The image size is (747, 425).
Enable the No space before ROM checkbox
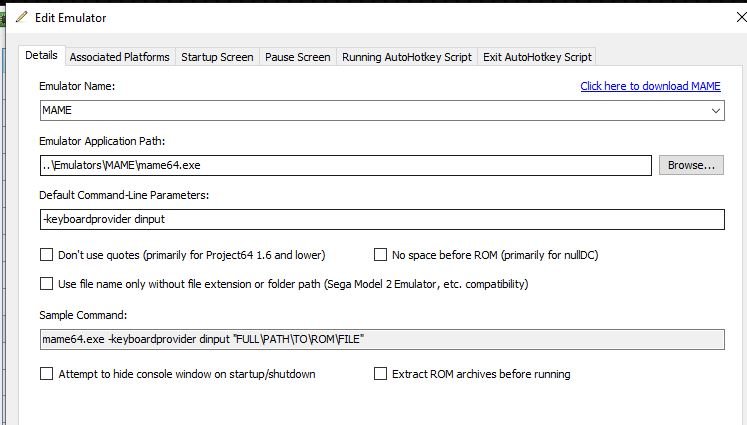pos(380,255)
